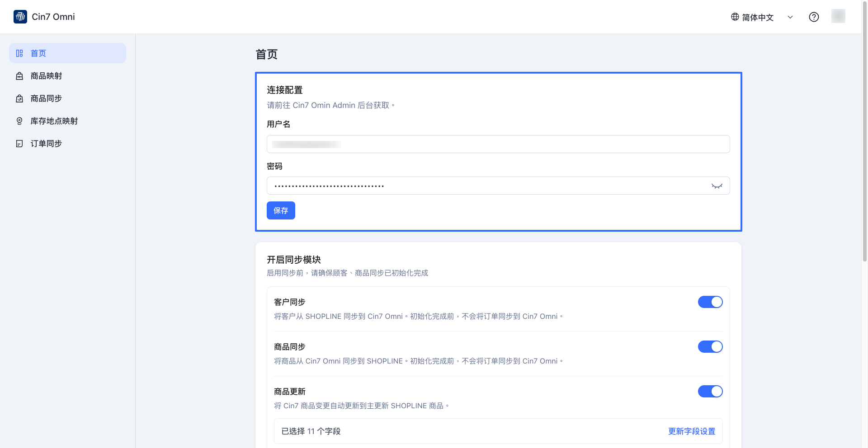Click the Cin7 Omni title text
The image size is (868, 448).
coord(53,17)
